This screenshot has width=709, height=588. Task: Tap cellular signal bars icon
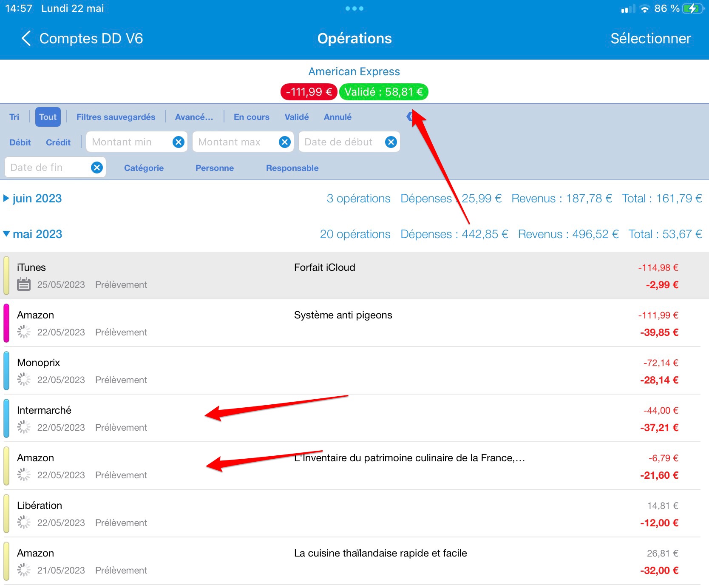(628, 9)
